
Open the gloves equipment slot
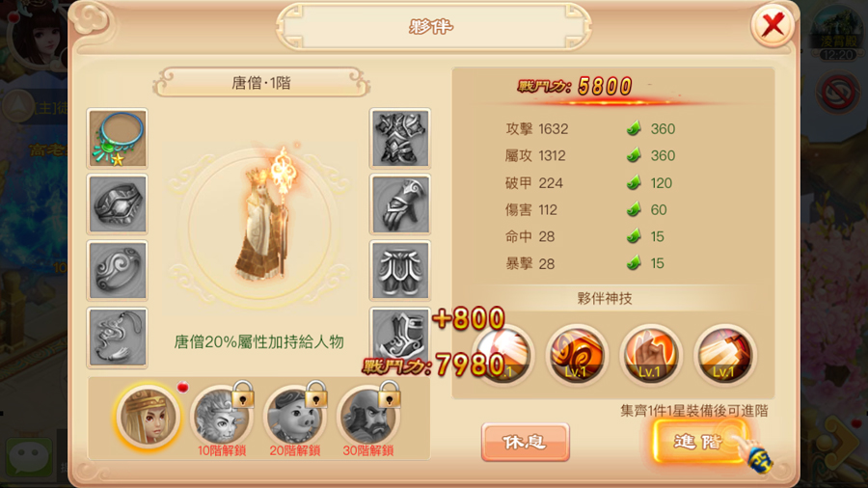400,204
